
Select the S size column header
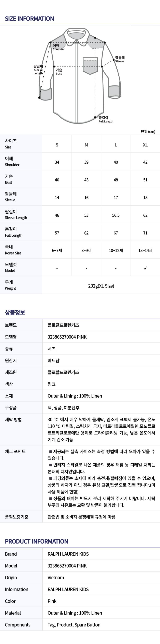(x=57, y=145)
